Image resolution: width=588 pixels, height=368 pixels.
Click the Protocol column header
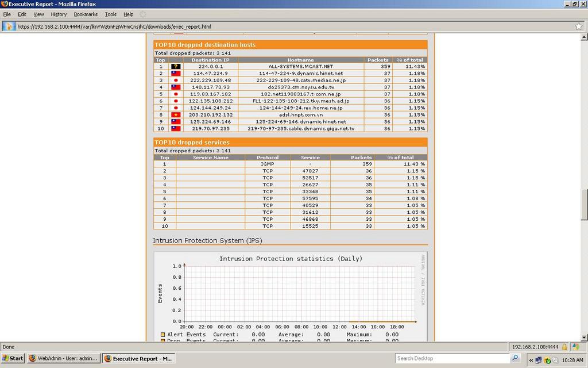(x=268, y=158)
